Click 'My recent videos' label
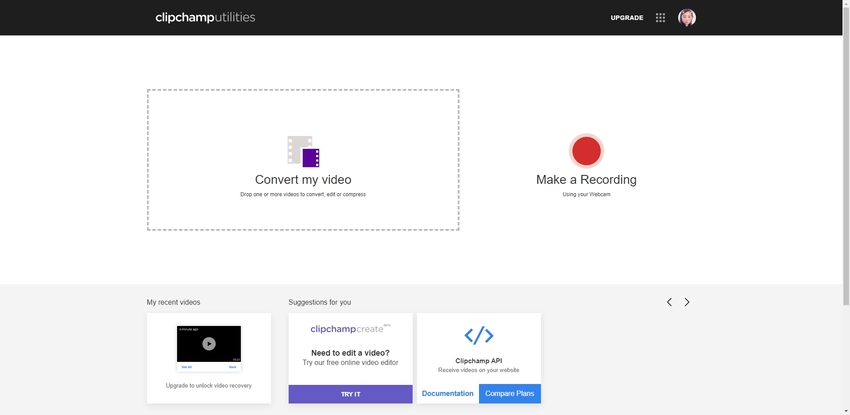Screen dimensions: 850x415 (x=173, y=302)
